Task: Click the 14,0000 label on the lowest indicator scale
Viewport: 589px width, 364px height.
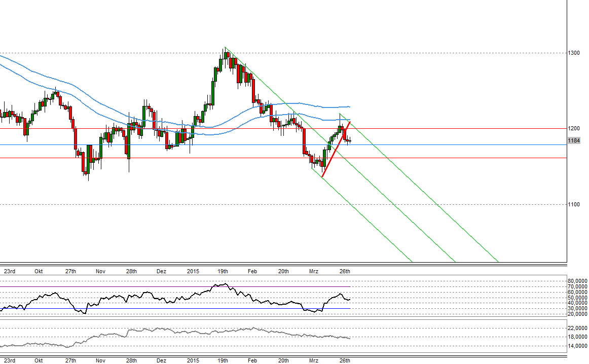Action: coord(577,346)
